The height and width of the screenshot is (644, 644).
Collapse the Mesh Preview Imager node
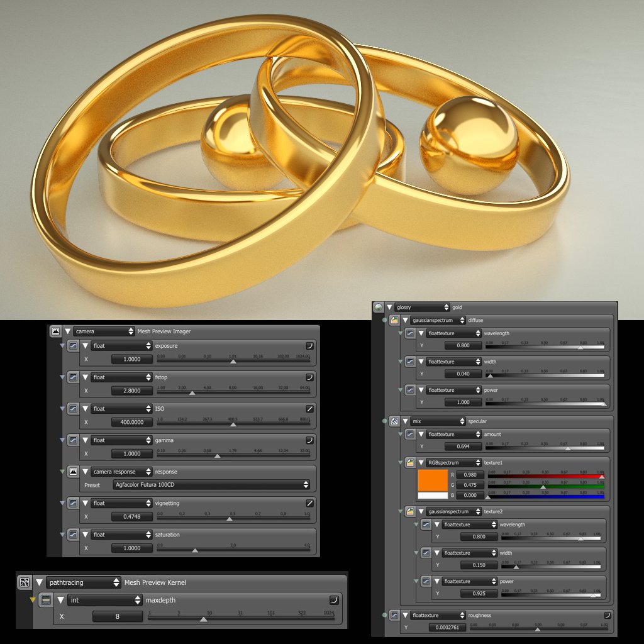tap(68, 331)
